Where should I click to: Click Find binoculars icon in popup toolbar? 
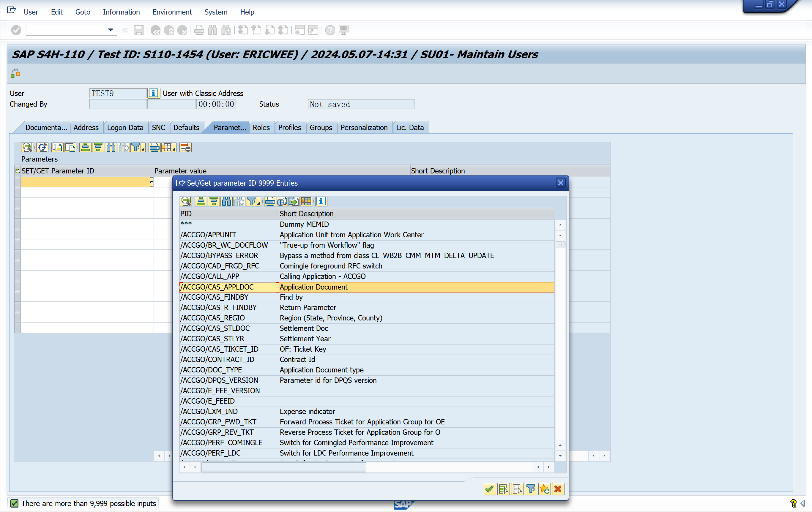point(227,201)
